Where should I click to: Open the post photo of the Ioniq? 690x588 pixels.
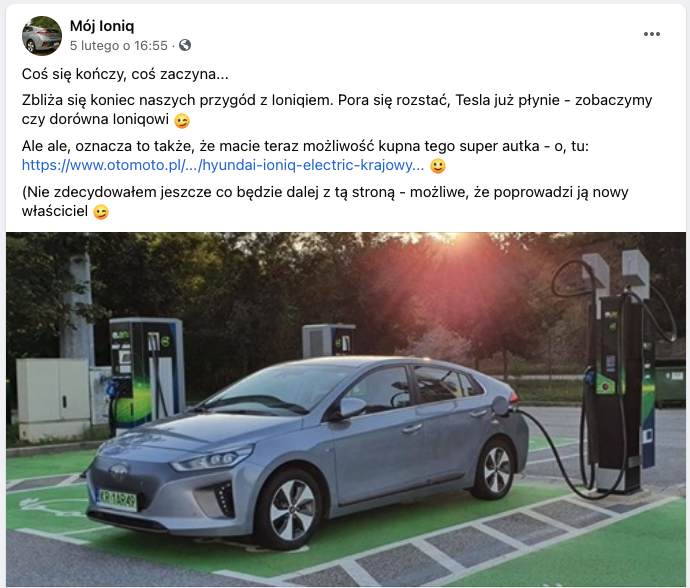(345, 409)
